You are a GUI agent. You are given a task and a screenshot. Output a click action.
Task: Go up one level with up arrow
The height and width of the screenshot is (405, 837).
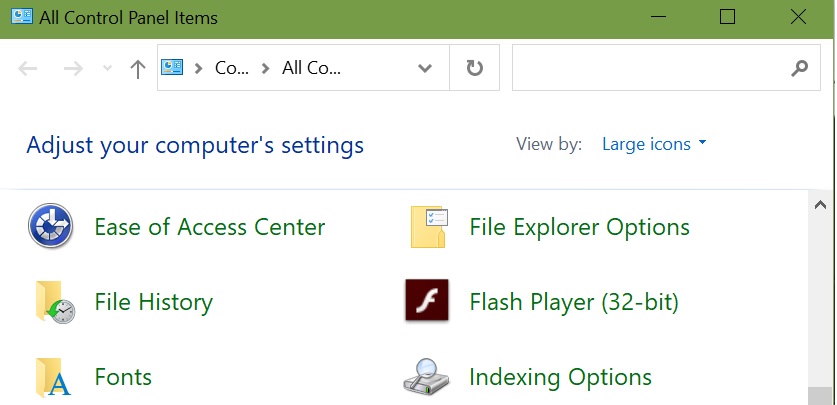point(138,68)
